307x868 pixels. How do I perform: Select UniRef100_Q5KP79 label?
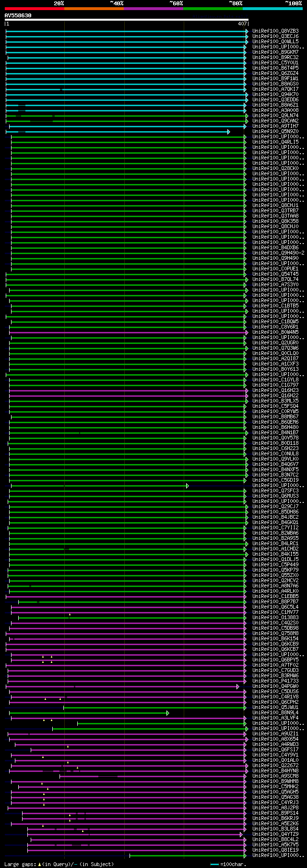pos(275,570)
